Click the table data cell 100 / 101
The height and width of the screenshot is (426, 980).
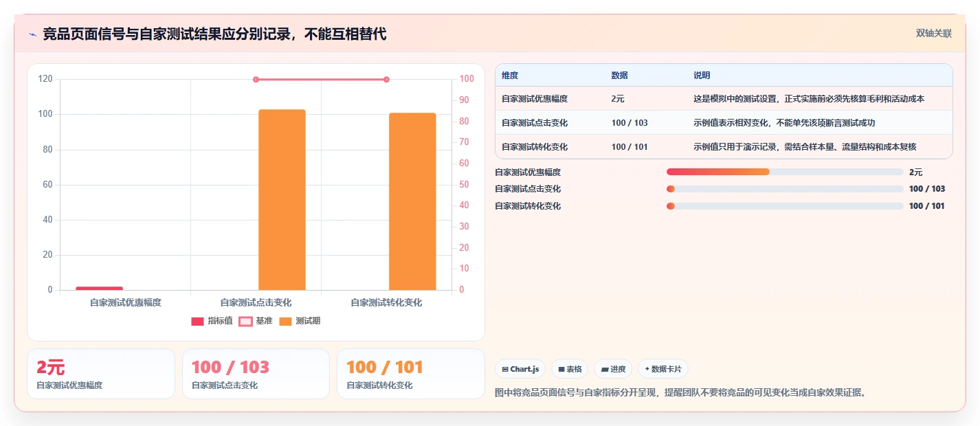coord(630,147)
